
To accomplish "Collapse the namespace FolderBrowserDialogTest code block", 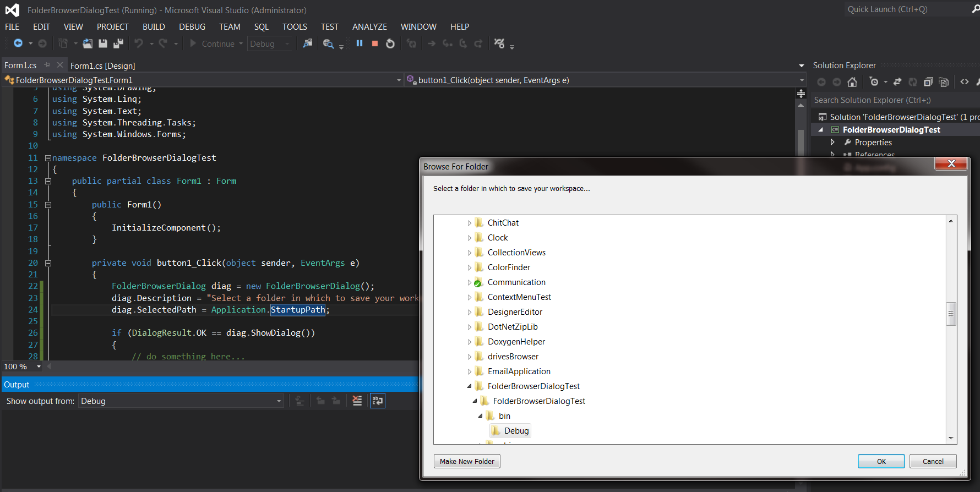I will 48,158.
